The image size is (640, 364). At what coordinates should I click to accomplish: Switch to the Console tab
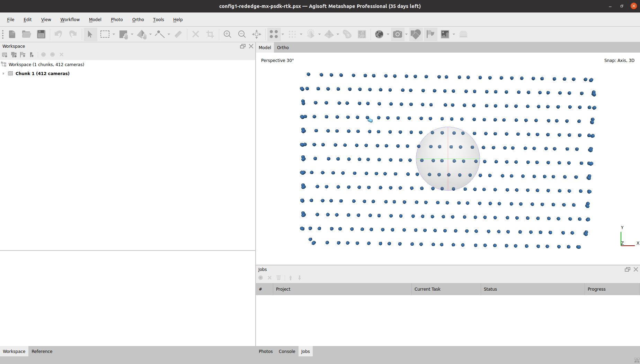click(x=287, y=351)
